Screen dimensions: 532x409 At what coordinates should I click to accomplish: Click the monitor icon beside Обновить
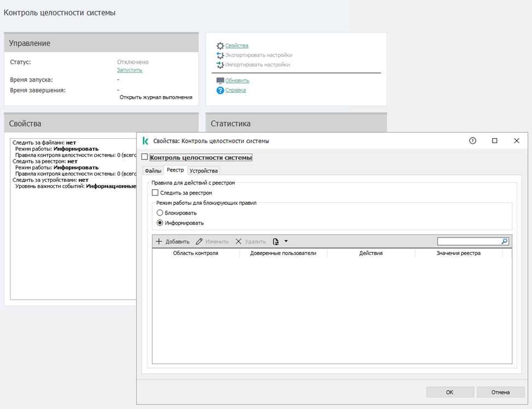[x=220, y=81]
